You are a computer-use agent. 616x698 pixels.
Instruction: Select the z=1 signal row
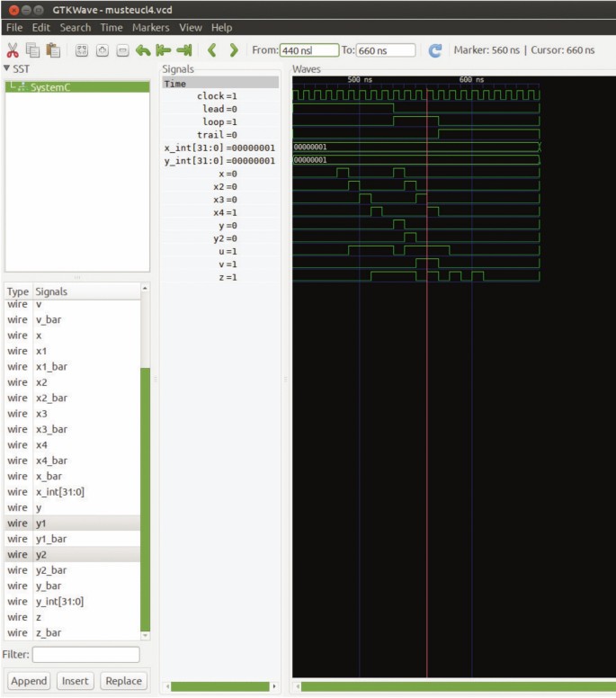click(220, 277)
